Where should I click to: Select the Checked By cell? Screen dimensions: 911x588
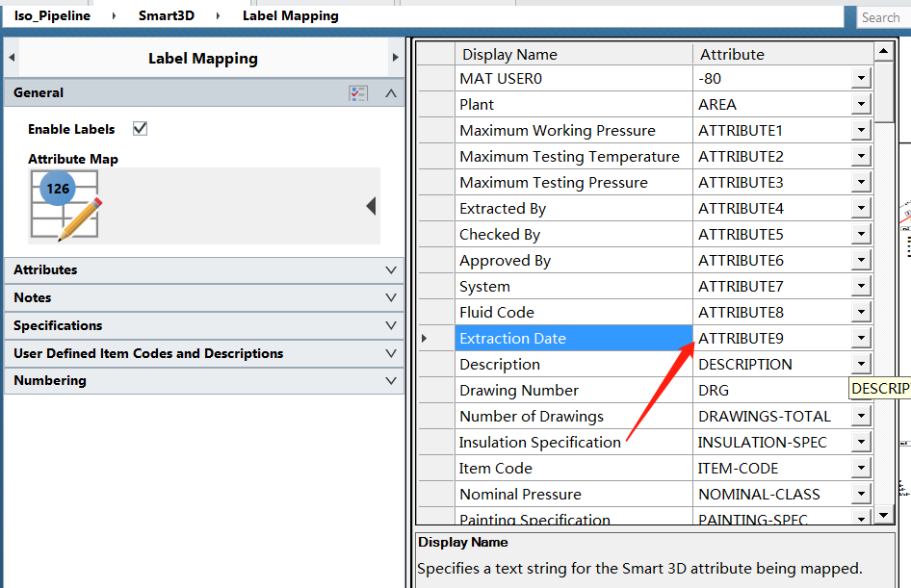[573, 234]
